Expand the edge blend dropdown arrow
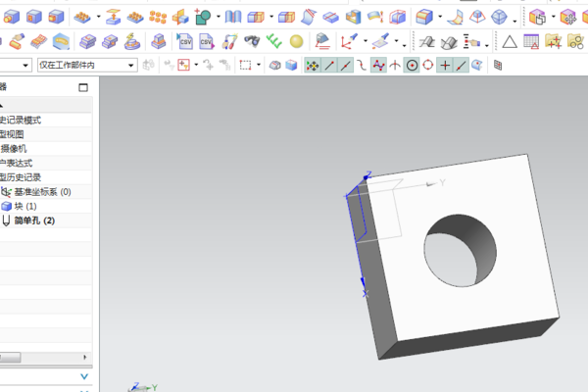This screenshot has height=392, width=588. (440, 17)
